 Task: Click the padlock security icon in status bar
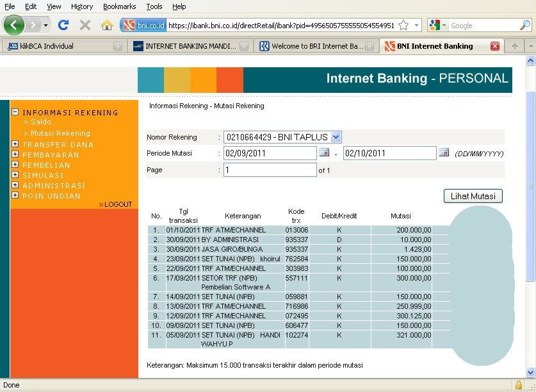pyautogui.click(x=518, y=385)
